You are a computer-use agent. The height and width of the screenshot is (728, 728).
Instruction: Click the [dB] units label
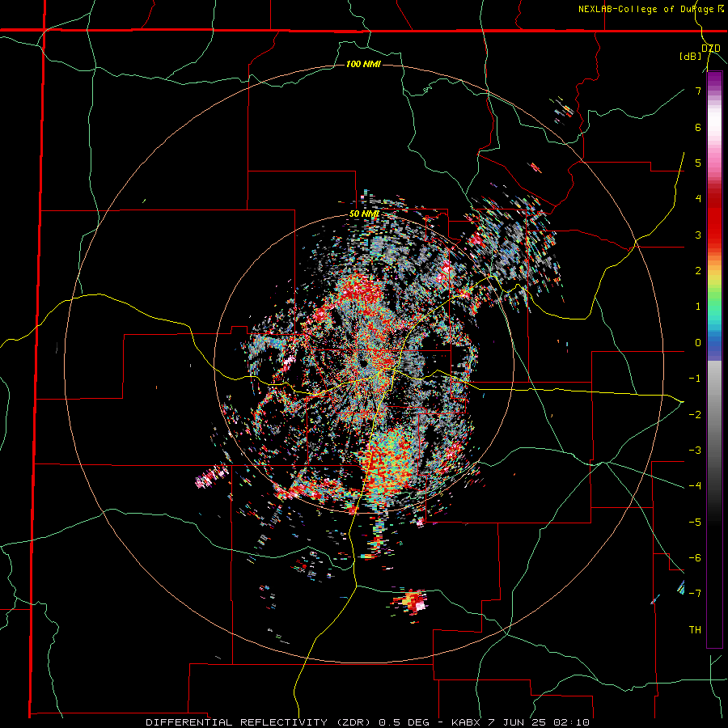coord(690,57)
